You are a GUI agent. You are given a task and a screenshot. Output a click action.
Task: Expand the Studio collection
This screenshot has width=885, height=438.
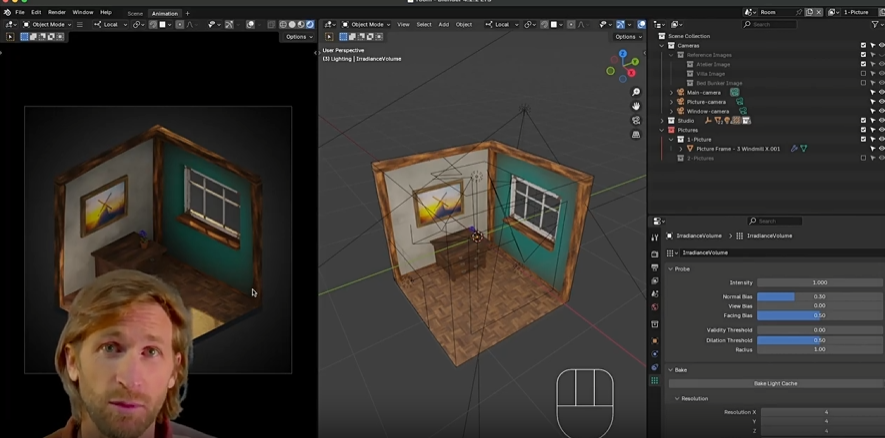662,120
